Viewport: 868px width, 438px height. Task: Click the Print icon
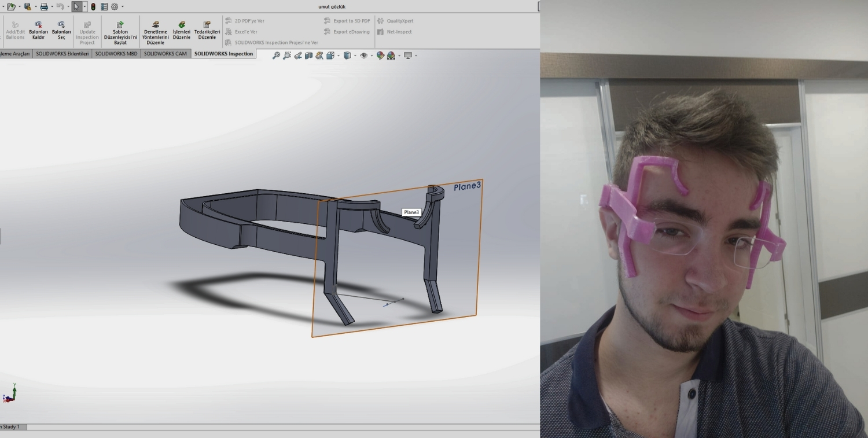coord(44,7)
